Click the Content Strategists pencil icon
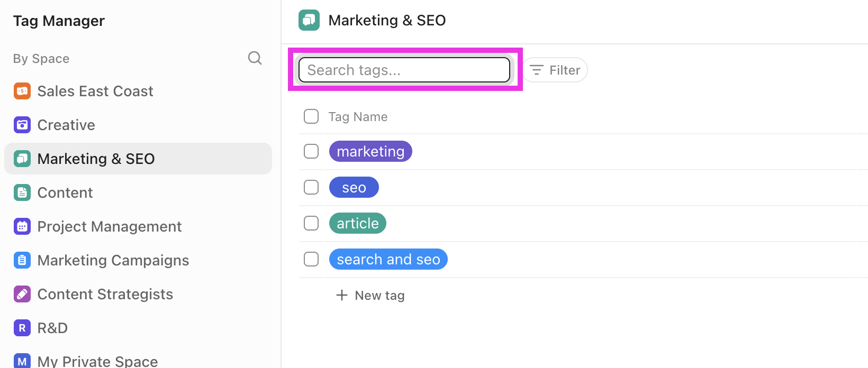The image size is (868, 368). pyautogui.click(x=22, y=294)
